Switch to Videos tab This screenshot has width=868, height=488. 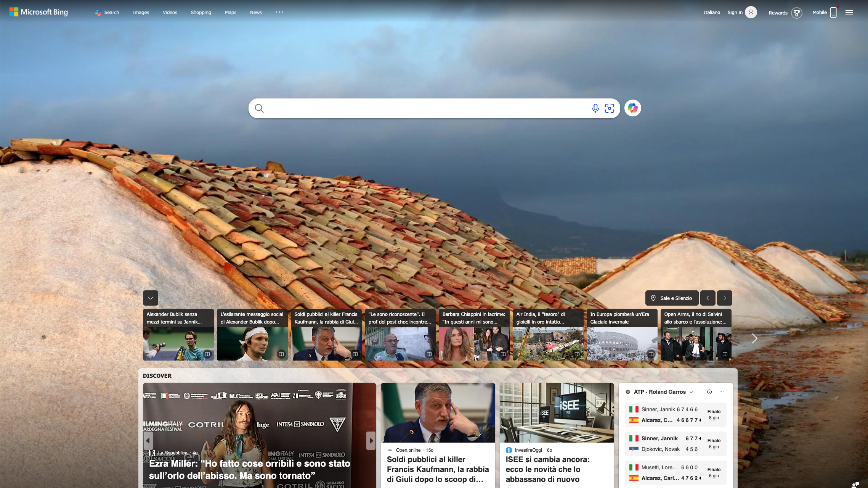coord(170,12)
